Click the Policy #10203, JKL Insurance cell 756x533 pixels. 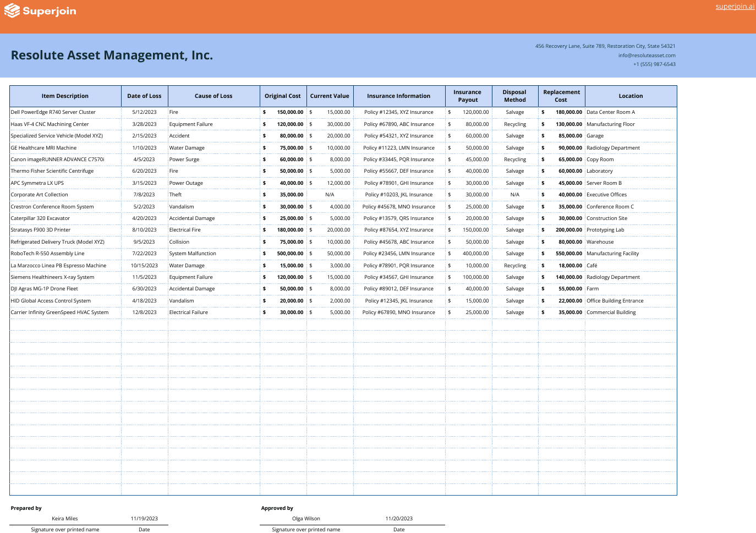(398, 195)
